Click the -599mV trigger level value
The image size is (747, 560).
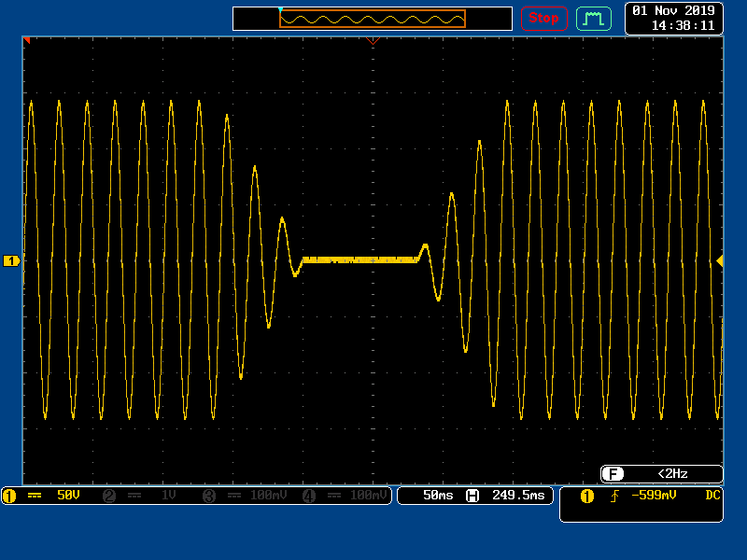click(654, 496)
